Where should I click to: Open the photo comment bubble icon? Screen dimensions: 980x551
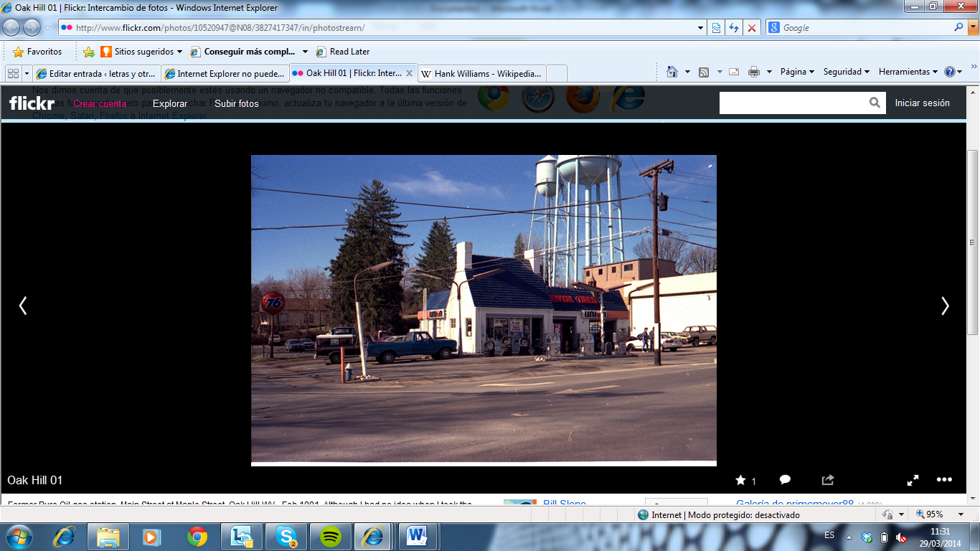785,480
